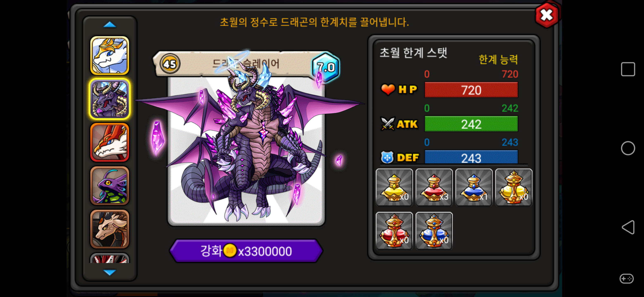Click the down arrow below dragon list

click(x=109, y=272)
